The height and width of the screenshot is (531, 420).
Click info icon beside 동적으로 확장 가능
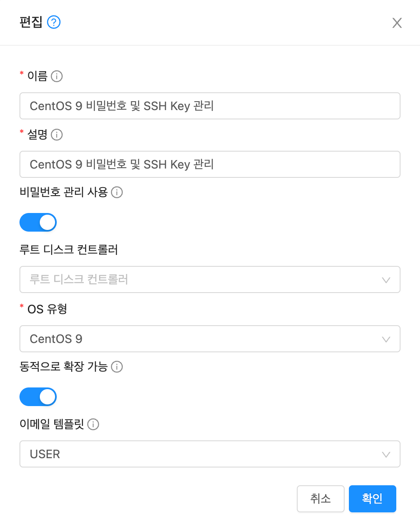pyautogui.click(x=117, y=367)
